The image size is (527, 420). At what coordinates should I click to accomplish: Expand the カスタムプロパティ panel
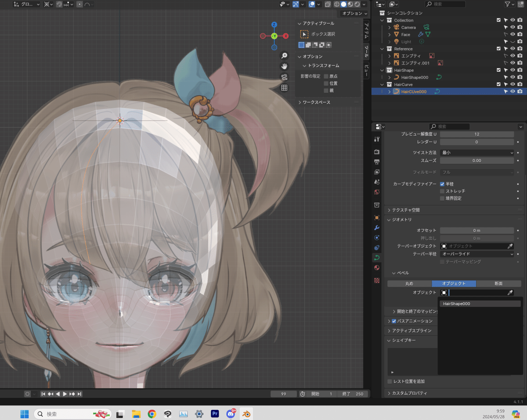(407, 394)
